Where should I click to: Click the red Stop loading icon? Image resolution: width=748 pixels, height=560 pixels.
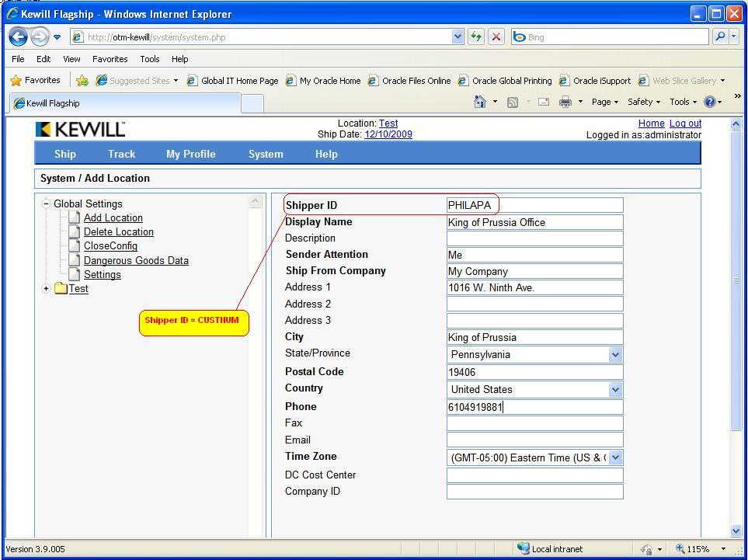click(496, 37)
